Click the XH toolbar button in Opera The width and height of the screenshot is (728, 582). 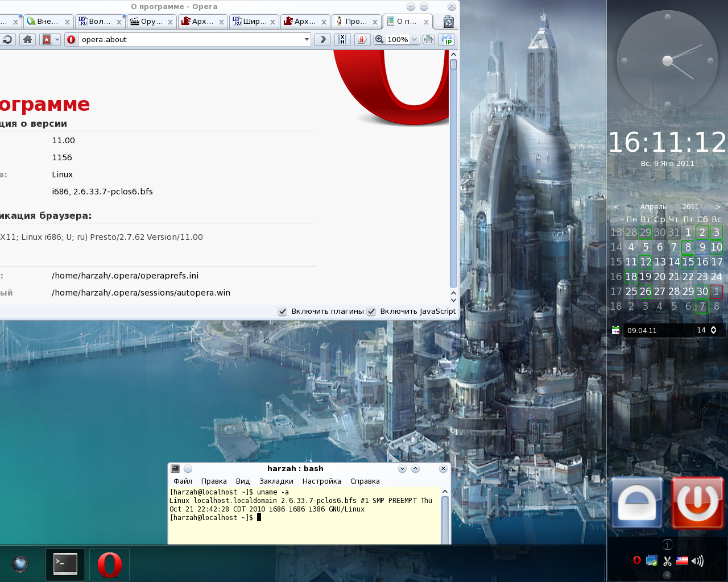[x=342, y=39]
